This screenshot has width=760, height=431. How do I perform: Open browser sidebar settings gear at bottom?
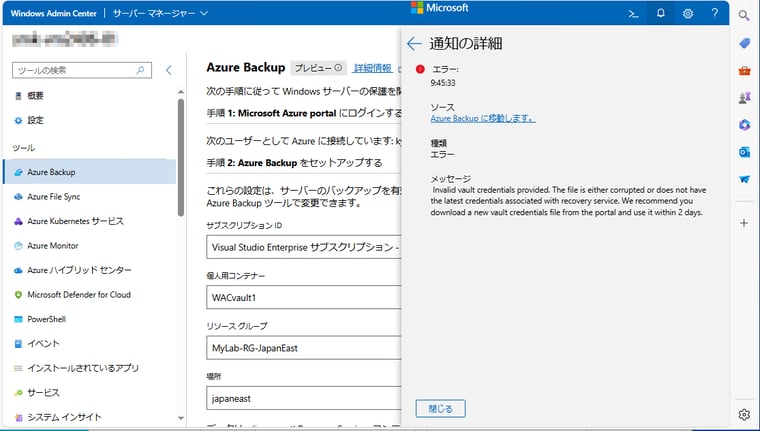[744, 415]
